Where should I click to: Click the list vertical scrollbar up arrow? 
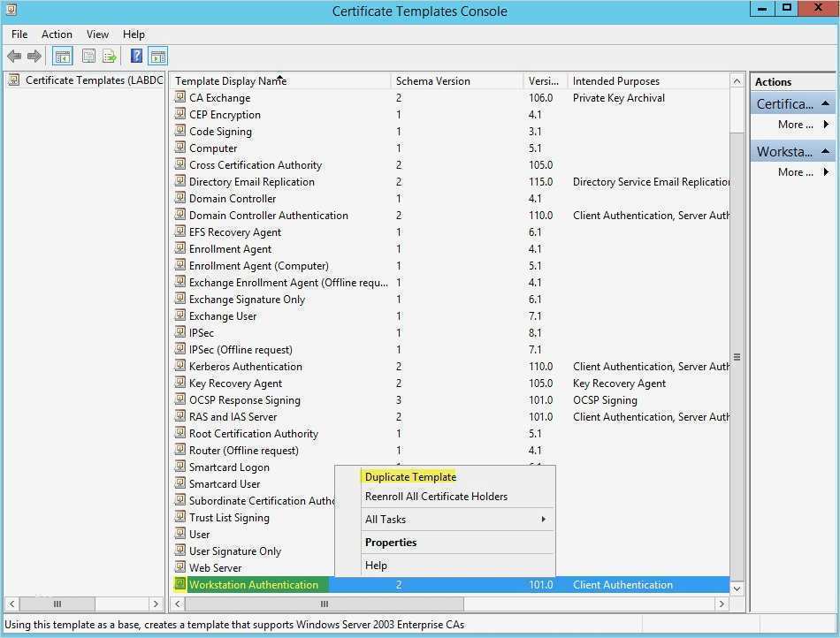click(737, 80)
